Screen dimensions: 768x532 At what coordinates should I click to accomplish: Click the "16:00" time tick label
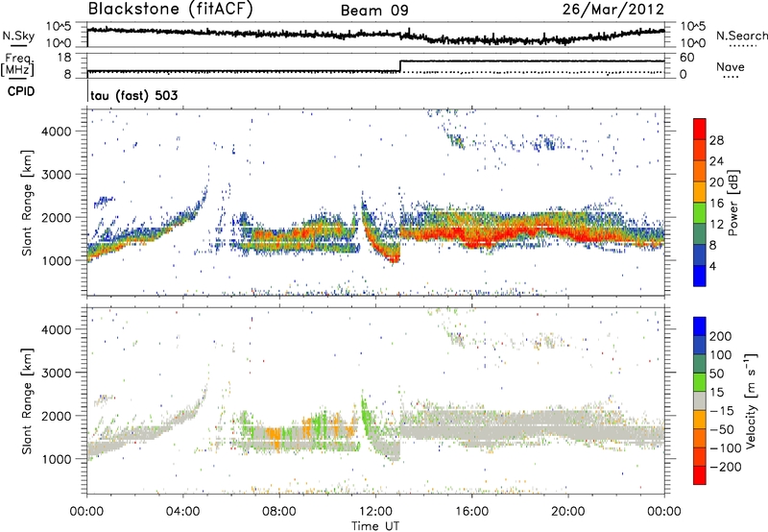(x=471, y=512)
